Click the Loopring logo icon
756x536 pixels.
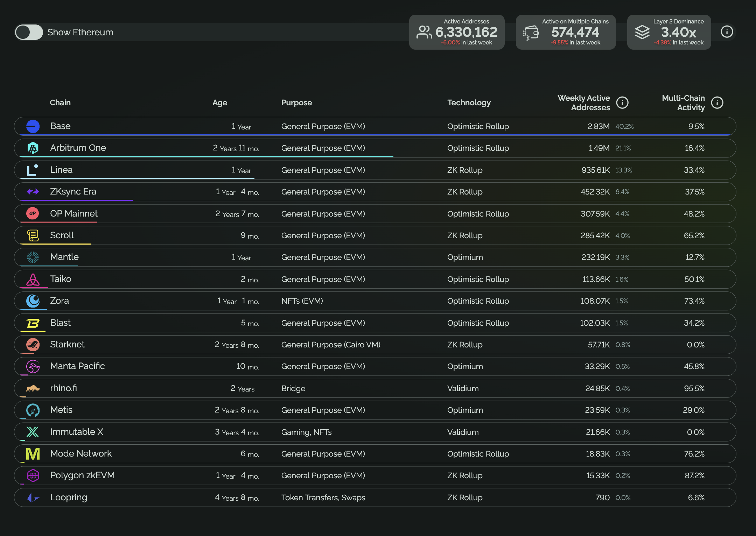coord(33,498)
